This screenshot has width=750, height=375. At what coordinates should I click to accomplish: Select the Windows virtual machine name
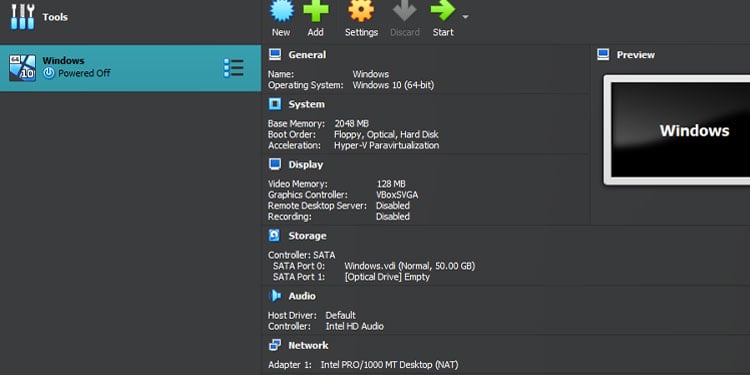[x=63, y=61]
